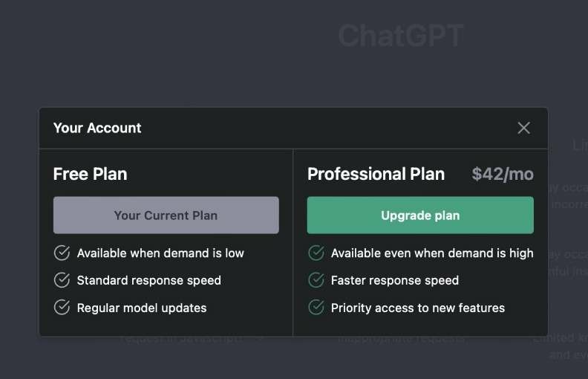
Task: Click green checkmark beside Faster response speed
Action: 316,280
